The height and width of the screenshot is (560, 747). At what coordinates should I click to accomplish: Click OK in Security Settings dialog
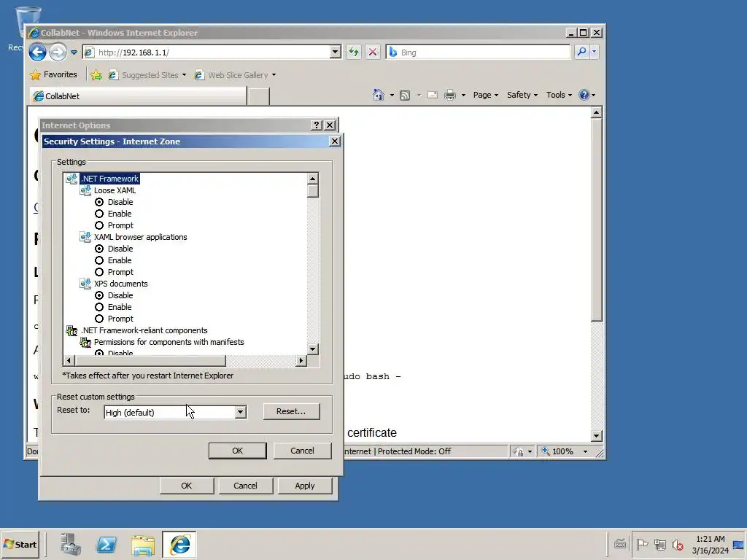click(x=237, y=451)
